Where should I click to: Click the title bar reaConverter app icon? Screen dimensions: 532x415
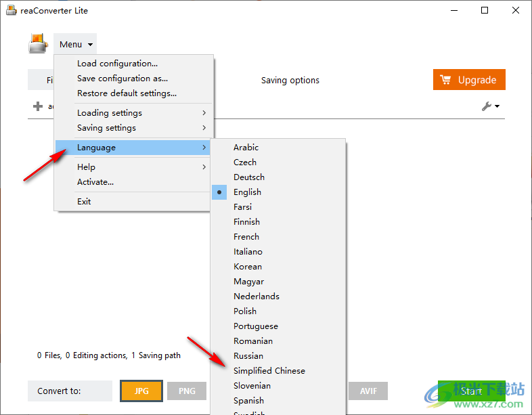(x=12, y=11)
